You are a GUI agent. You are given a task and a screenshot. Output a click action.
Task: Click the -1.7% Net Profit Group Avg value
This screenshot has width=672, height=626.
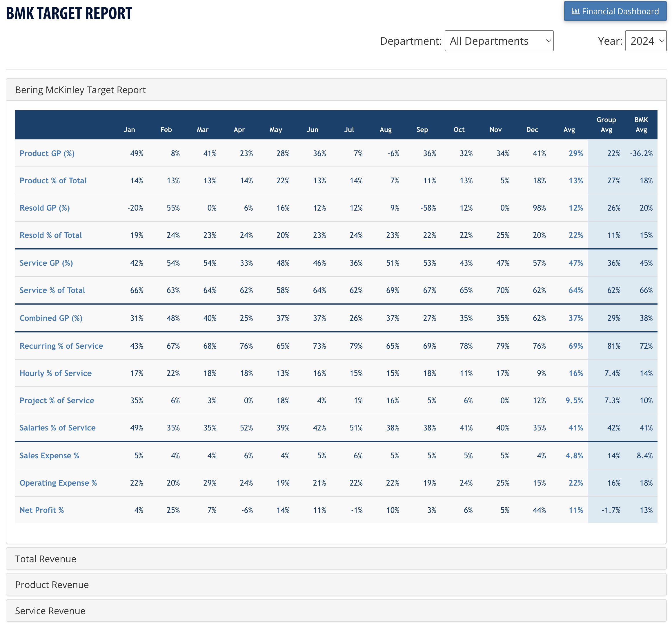(x=611, y=510)
